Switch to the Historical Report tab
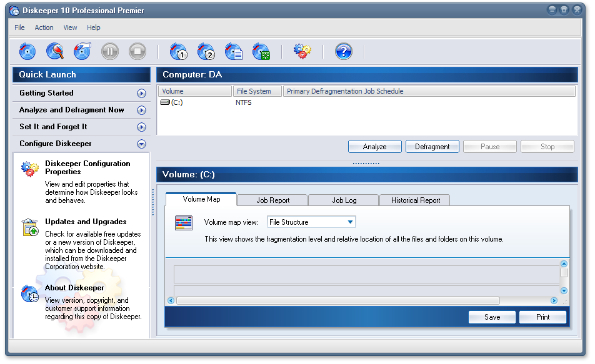This screenshot has height=364, width=595. click(416, 200)
